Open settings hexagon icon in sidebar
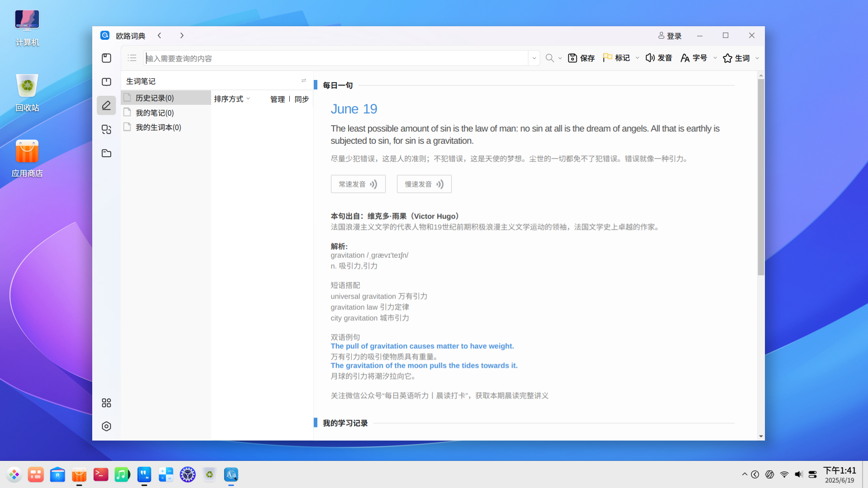 tap(106, 426)
